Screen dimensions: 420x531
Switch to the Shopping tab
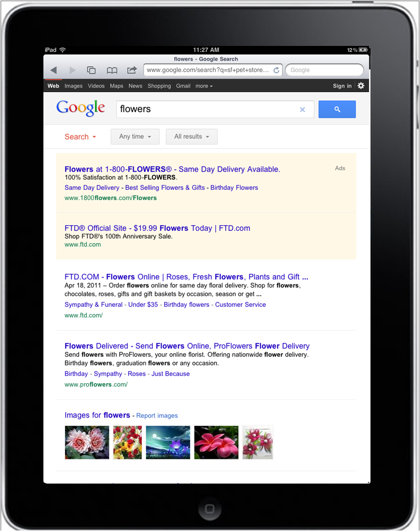pos(159,86)
